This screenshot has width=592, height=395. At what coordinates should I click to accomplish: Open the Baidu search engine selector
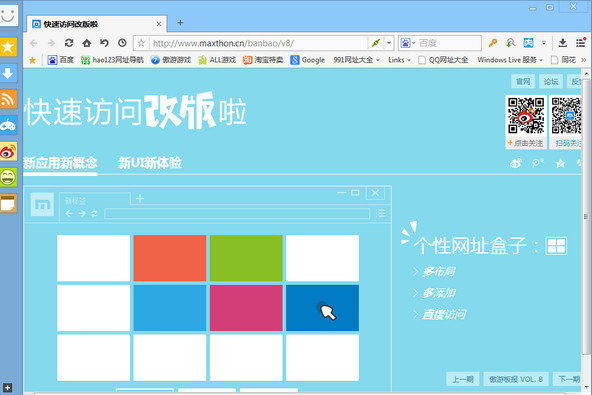pos(407,43)
